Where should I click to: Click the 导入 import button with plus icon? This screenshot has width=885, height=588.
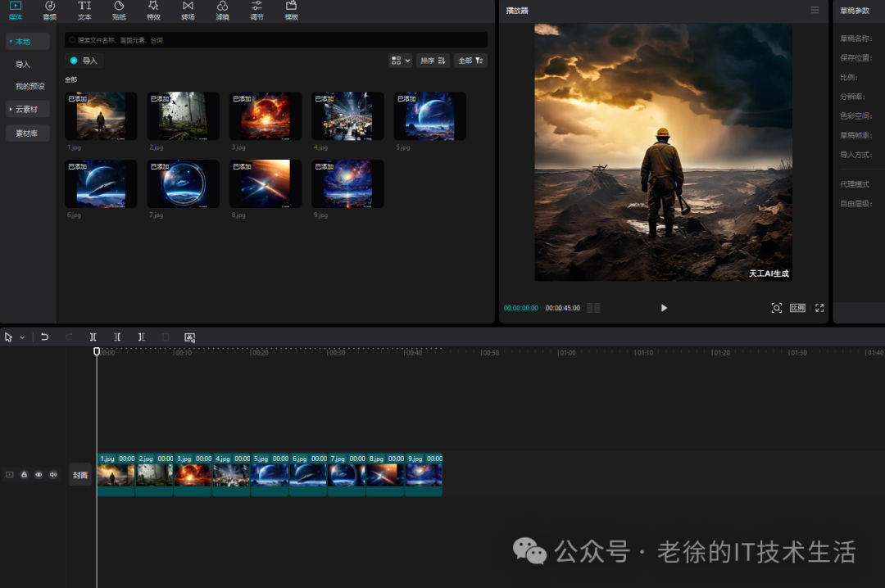(84, 61)
